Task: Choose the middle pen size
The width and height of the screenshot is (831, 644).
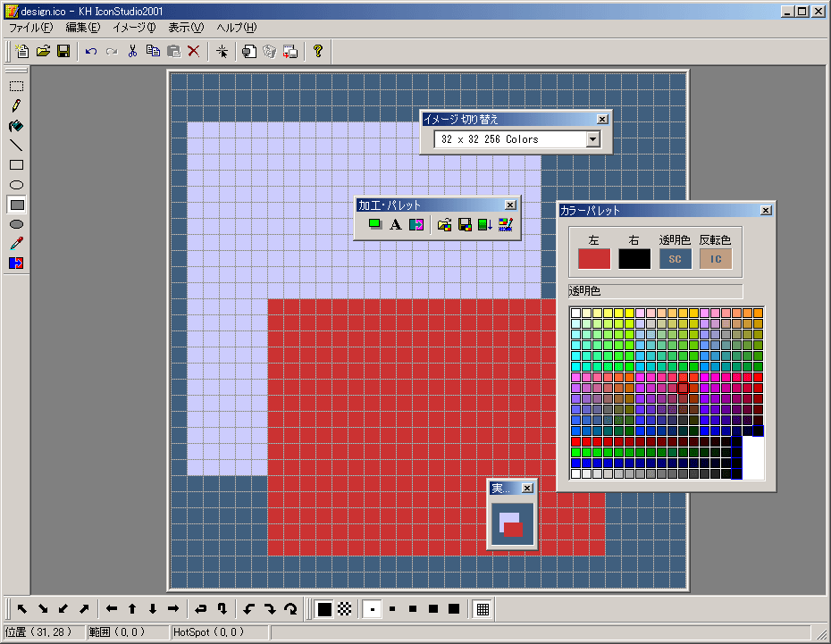Action: (413, 609)
